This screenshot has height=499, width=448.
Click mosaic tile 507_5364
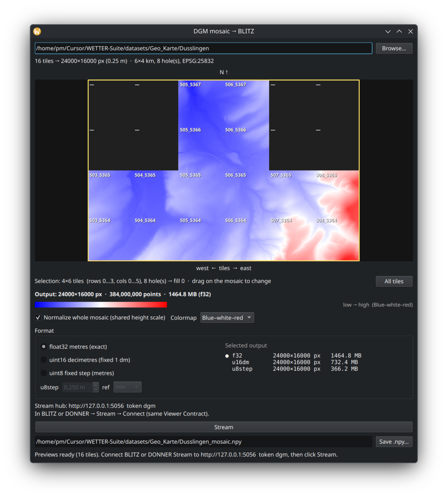pos(291,238)
